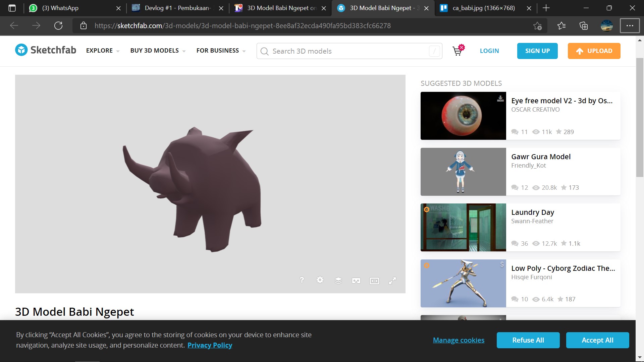Image resolution: width=644 pixels, height=362 pixels.
Task: Open the shopping cart icon
Action: pos(458,50)
